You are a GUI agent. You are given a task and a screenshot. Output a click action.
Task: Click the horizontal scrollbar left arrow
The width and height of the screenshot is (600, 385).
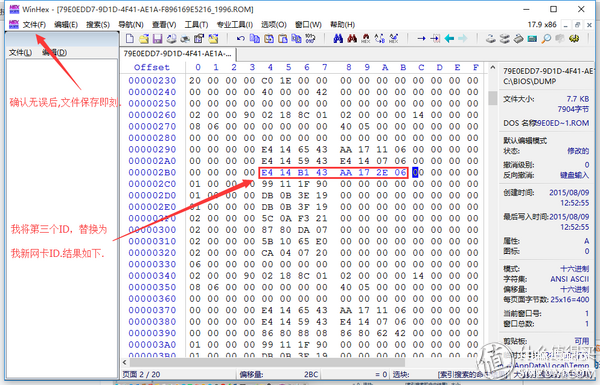(x=125, y=362)
